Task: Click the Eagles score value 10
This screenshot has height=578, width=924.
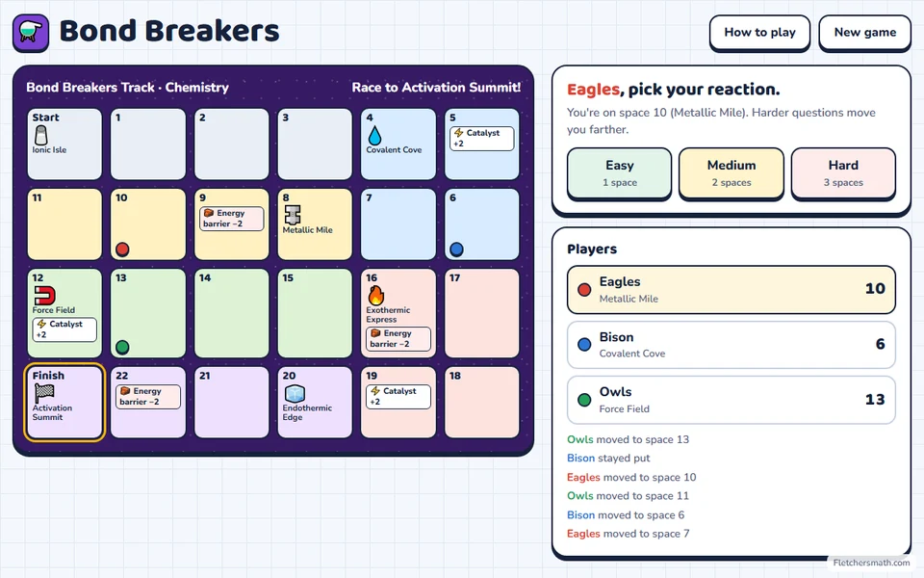Action: 875,288
